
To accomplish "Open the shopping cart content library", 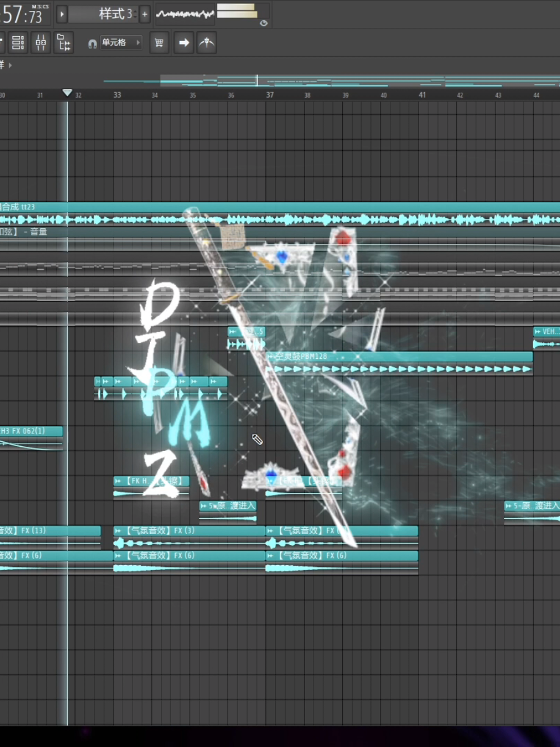I will point(159,43).
